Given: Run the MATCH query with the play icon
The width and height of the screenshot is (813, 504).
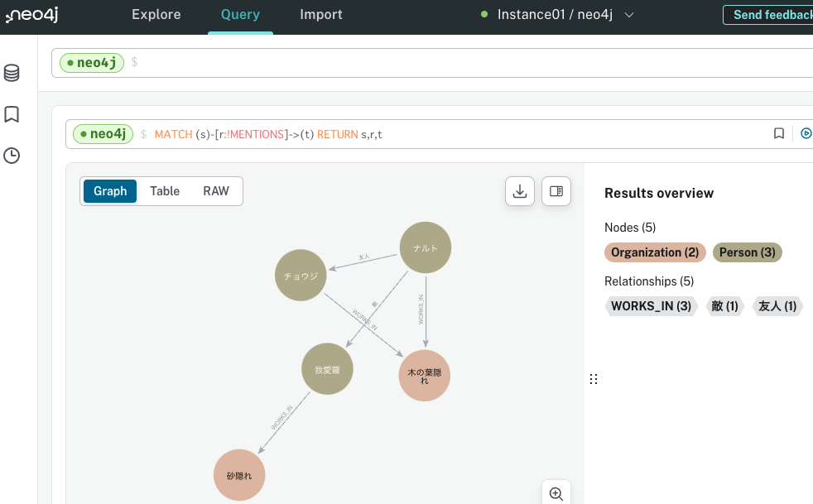Looking at the screenshot, I should (x=806, y=132).
